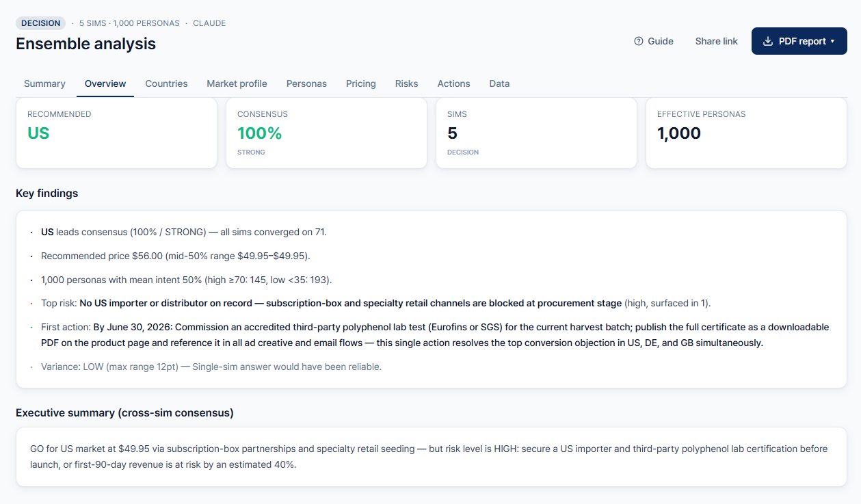Switch to the Personas tab
861x504 pixels.
(x=306, y=83)
